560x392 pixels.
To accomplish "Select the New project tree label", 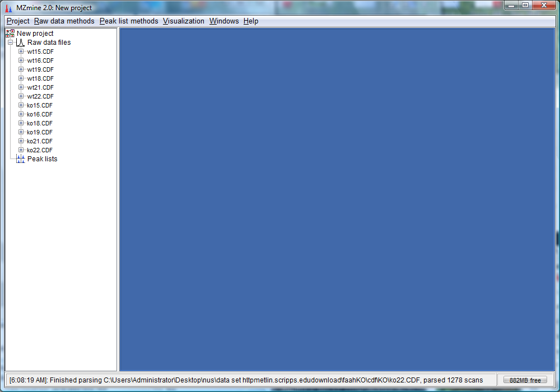I will point(35,34).
